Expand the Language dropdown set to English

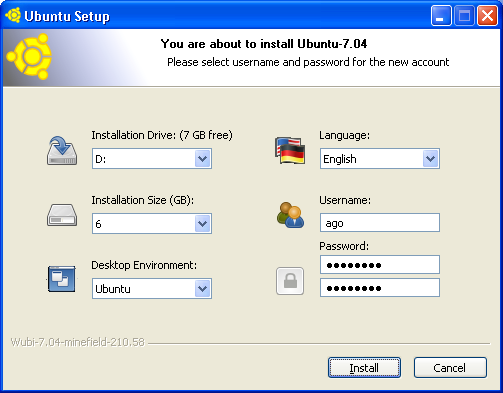[380, 159]
